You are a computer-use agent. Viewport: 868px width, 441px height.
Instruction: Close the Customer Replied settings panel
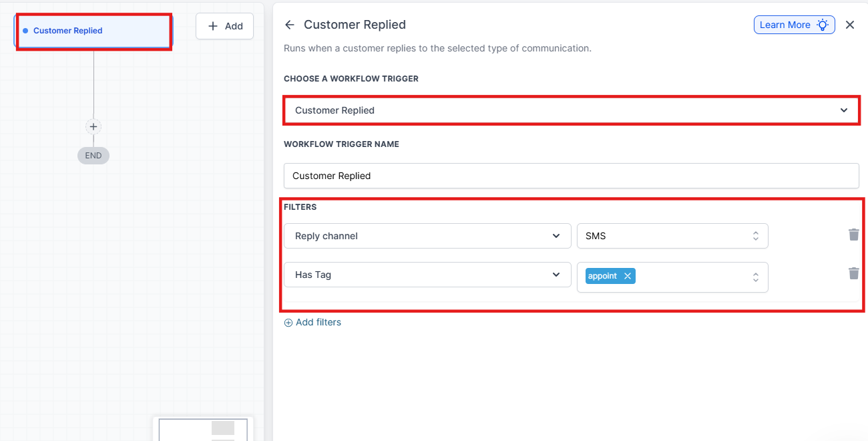[850, 25]
